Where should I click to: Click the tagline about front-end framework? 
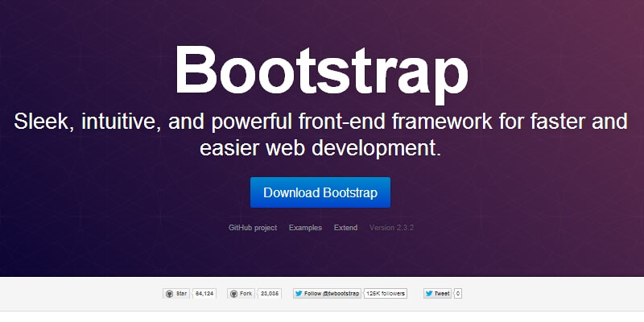pos(320,134)
